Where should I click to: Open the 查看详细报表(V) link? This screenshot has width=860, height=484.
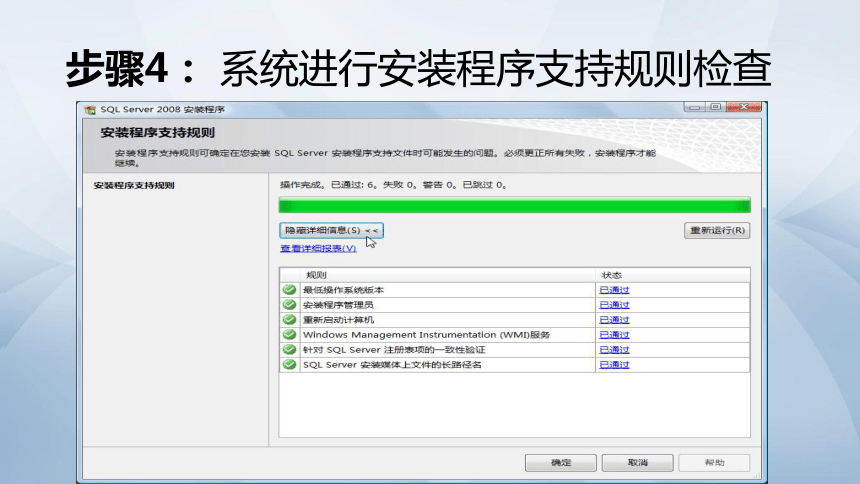pyautogui.click(x=318, y=249)
